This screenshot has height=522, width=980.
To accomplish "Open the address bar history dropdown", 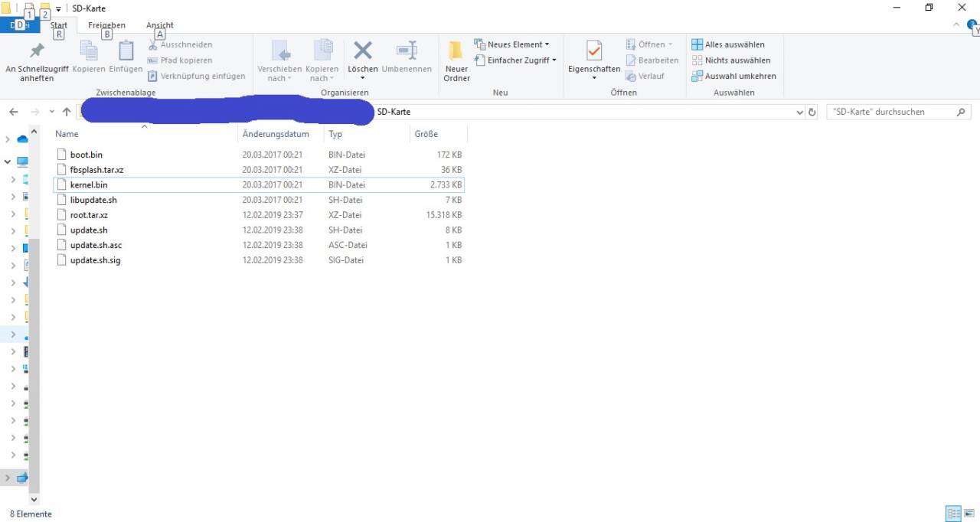I will point(800,112).
